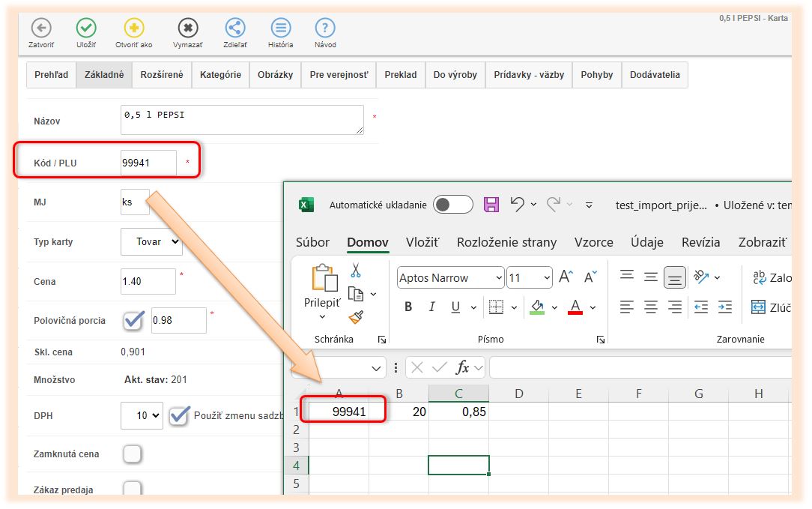
Task: Toggle the Automatické ukladanie switch
Action: [453, 205]
